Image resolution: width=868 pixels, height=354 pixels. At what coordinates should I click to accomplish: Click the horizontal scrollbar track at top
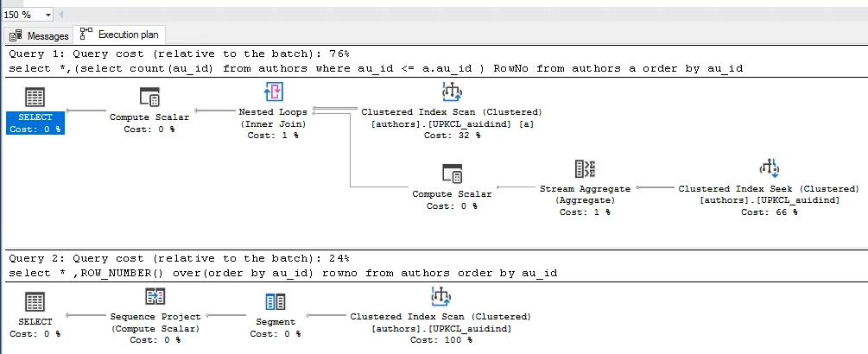coord(465,15)
